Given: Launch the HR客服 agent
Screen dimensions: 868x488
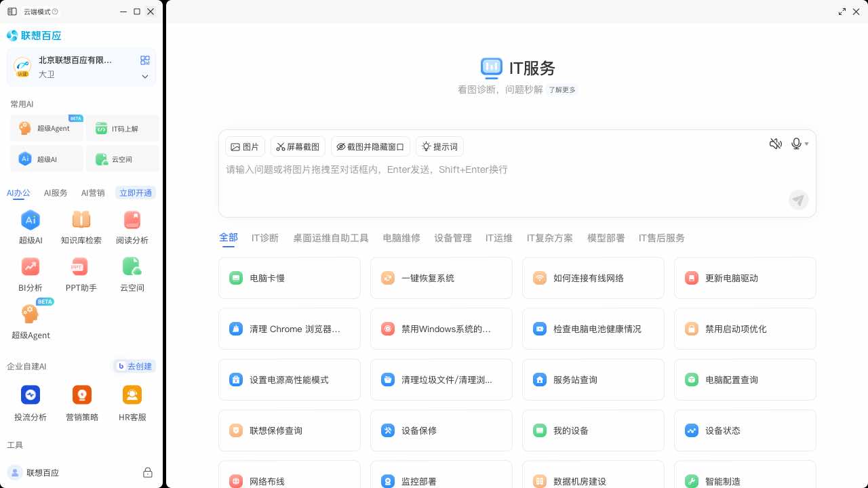Looking at the screenshot, I should 132,401.
